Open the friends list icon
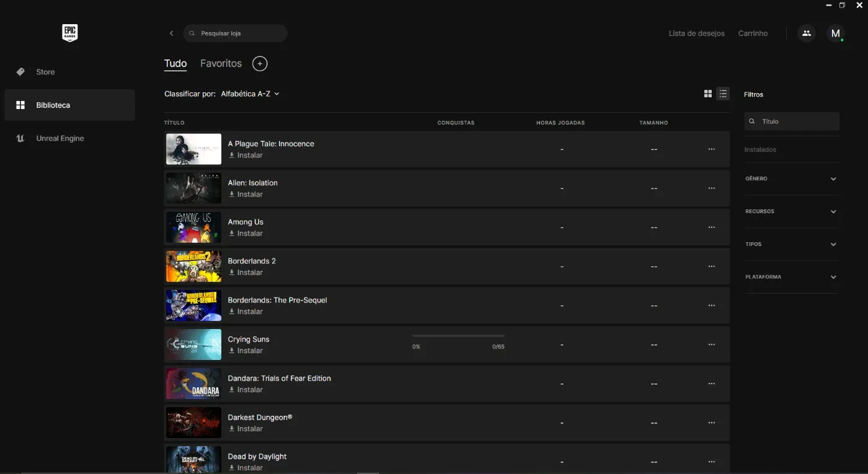The width and height of the screenshot is (868, 474). click(806, 33)
